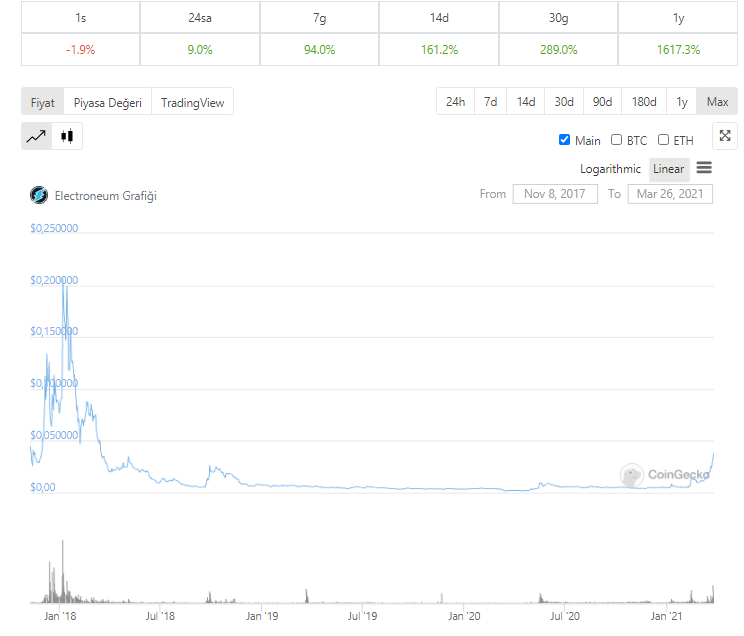Edit the From date field

(555, 194)
